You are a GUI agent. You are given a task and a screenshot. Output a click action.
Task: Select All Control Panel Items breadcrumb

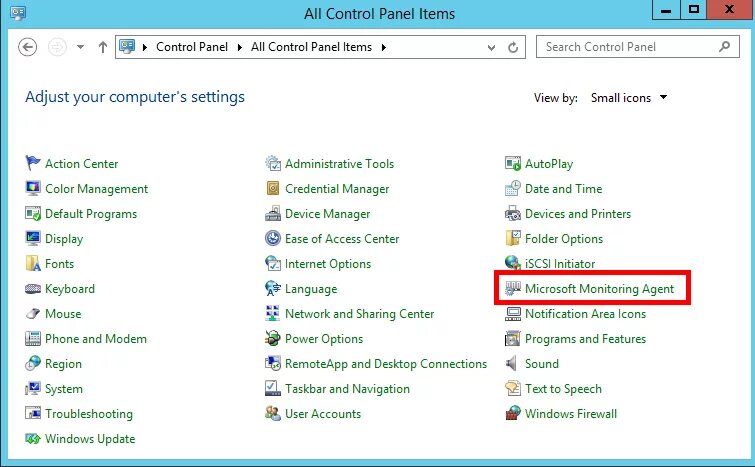click(312, 47)
